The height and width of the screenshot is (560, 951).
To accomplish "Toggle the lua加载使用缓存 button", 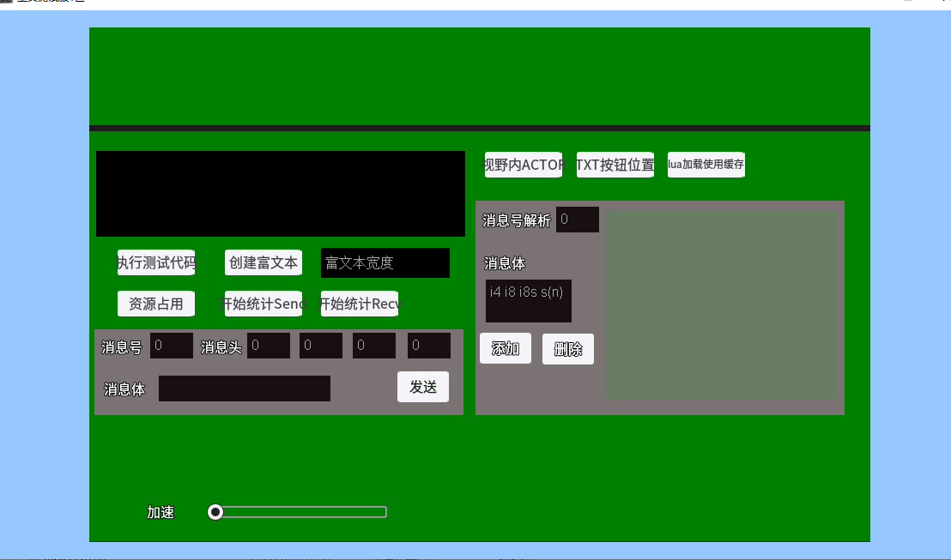I will (706, 165).
